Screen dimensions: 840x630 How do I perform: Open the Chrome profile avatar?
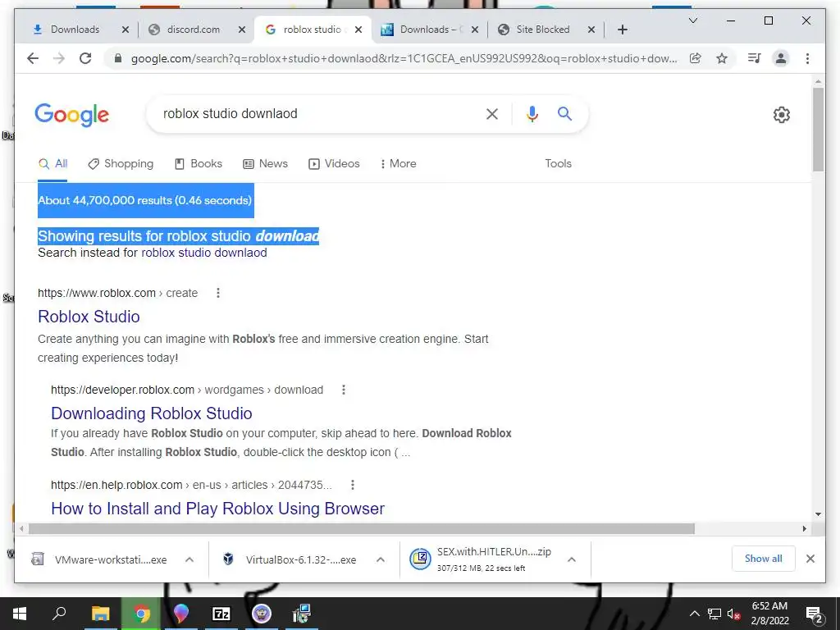tap(781, 58)
